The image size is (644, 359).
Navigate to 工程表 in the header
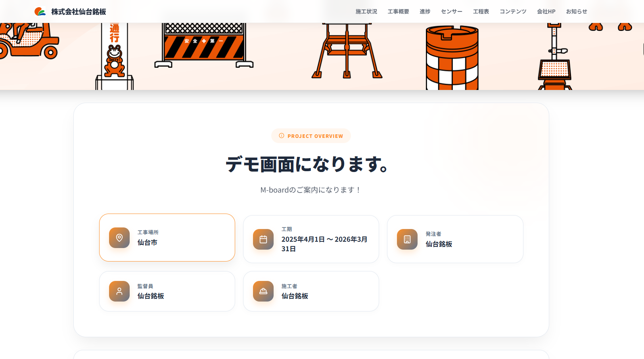click(x=481, y=11)
